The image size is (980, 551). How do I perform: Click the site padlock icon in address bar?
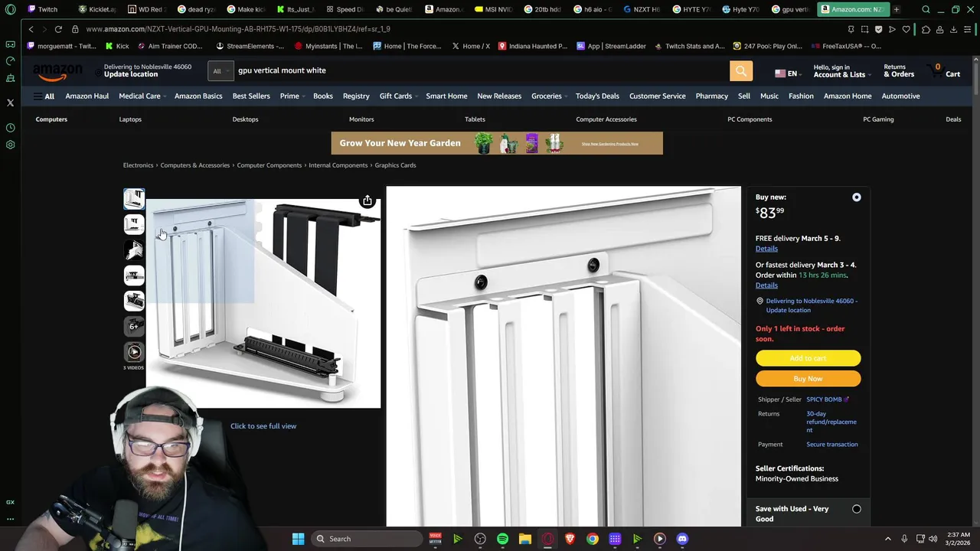(x=75, y=29)
